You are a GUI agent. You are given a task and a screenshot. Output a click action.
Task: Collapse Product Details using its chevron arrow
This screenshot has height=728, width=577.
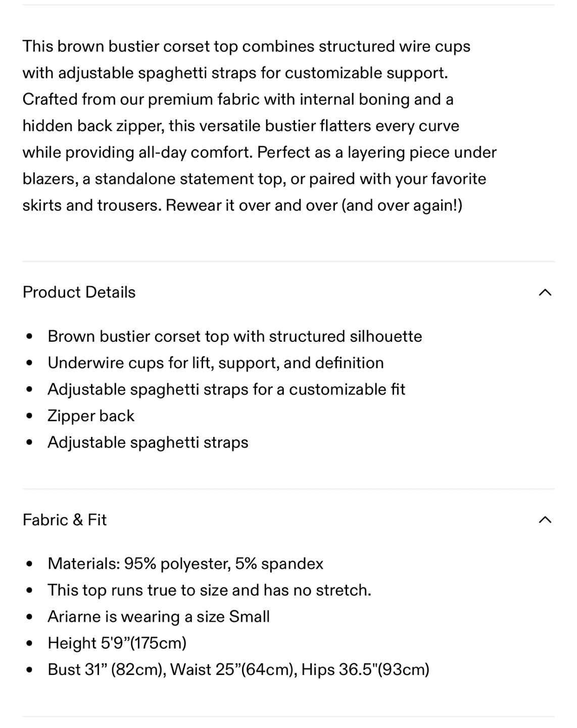pos(545,292)
